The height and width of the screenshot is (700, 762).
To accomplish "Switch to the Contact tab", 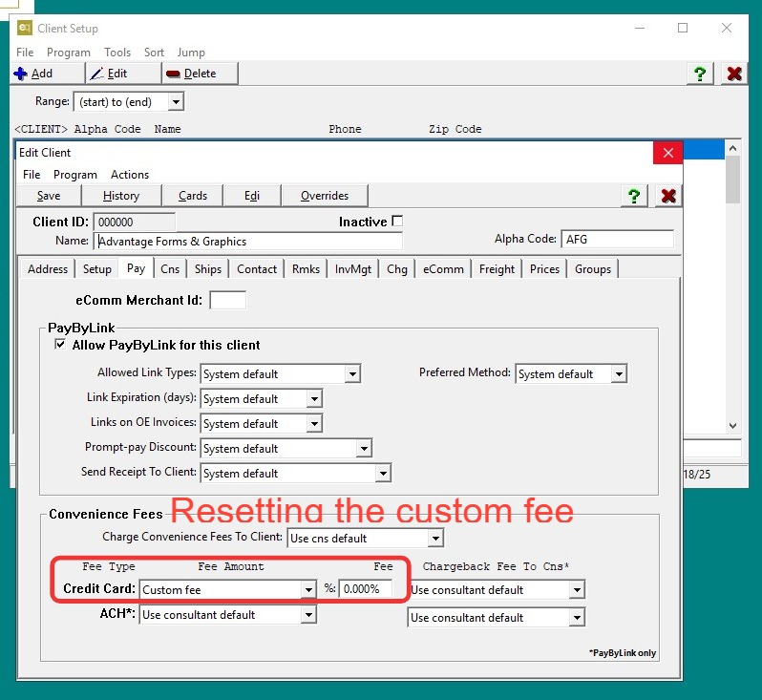I will point(257,268).
